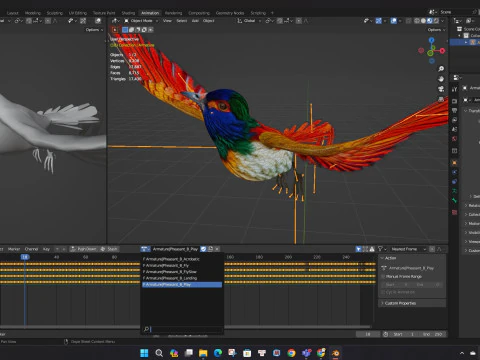Toggle Only Show Errors filter icon
Image resolution: width=480 pixels, height=360 pixels.
tap(372, 249)
